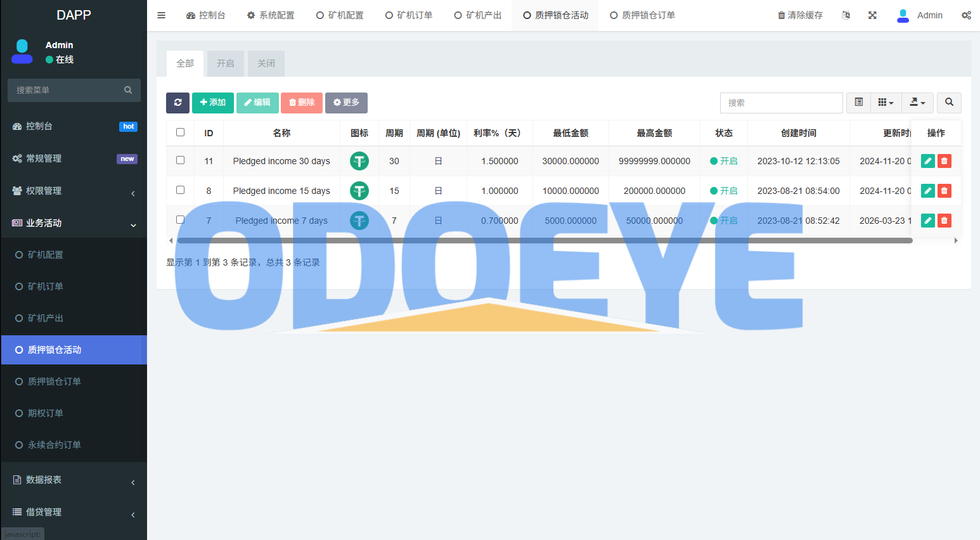Open the 矿机订单 top tab
980x540 pixels.
click(x=409, y=15)
